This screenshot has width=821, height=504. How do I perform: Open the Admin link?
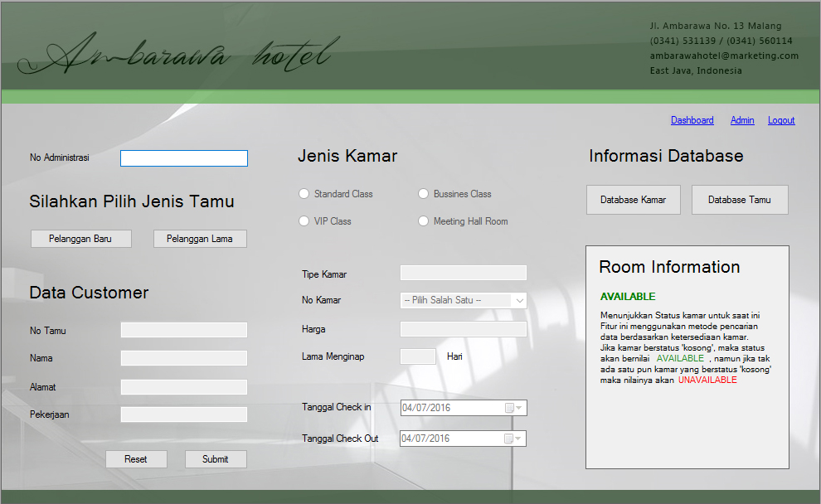coord(742,120)
